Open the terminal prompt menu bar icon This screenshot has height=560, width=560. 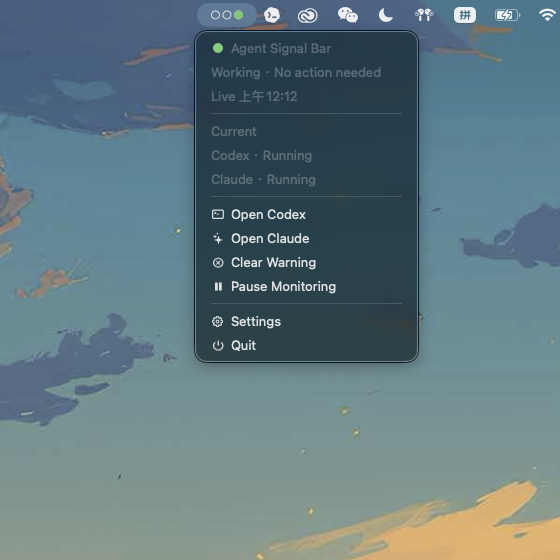(272, 15)
